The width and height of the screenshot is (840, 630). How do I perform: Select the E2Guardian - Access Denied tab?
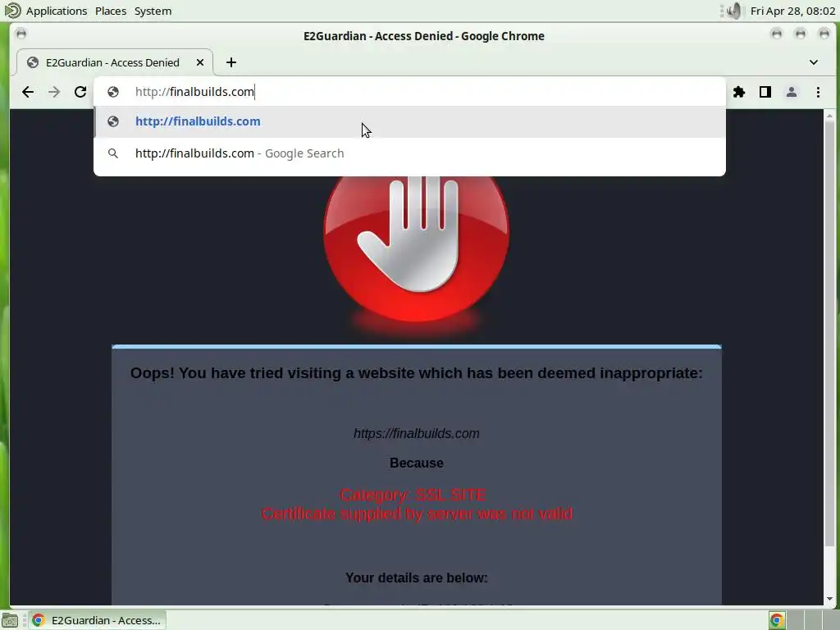click(115, 62)
